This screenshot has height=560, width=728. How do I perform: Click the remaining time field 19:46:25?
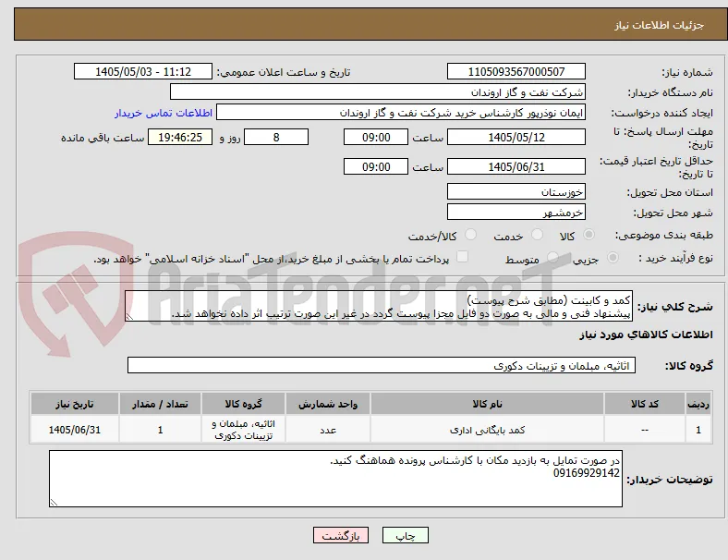180,137
